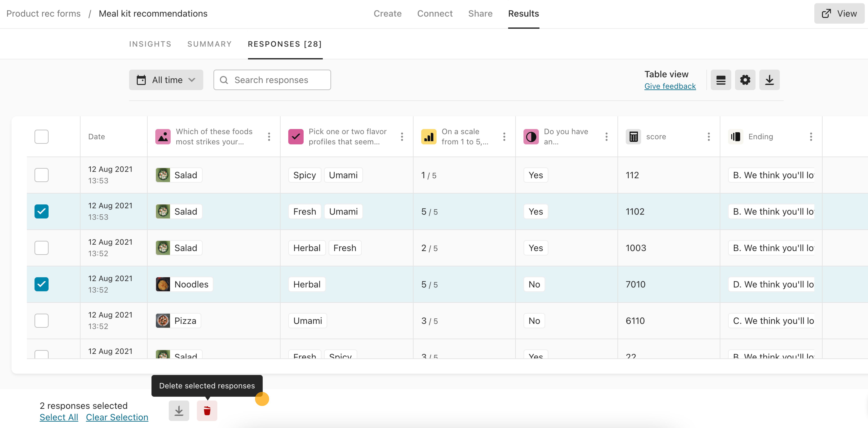The image size is (868, 428).
Task: Download the selected responses
Action: 179,410
